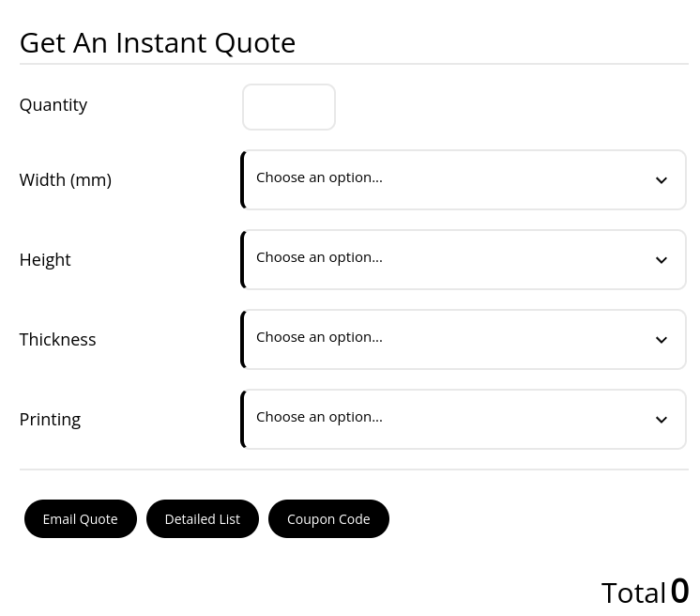Click the chevron arrow in Thickness dropdown
The image size is (700, 616).
click(x=662, y=340)
